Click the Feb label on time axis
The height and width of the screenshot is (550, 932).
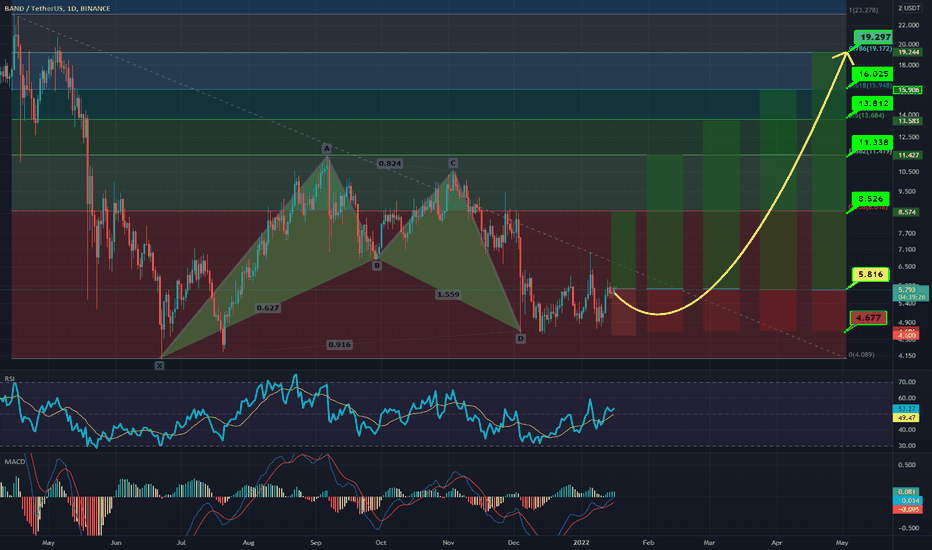648,543
